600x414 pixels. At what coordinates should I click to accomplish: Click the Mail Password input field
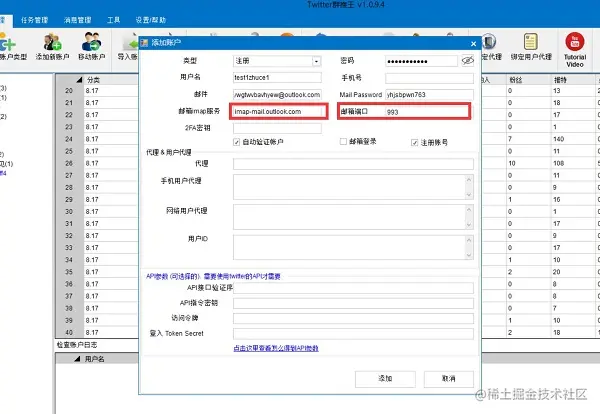429,95
